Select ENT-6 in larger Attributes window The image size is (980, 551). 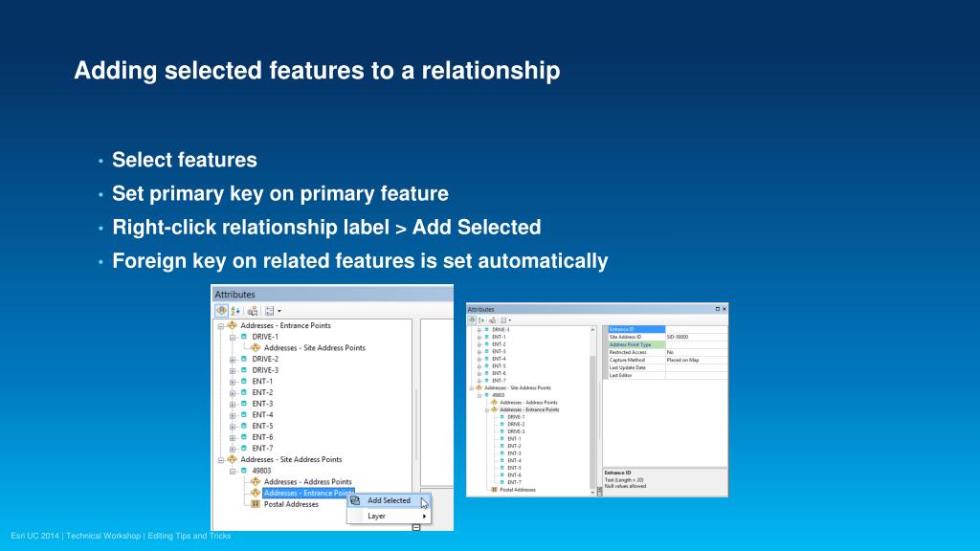(262, 437)
